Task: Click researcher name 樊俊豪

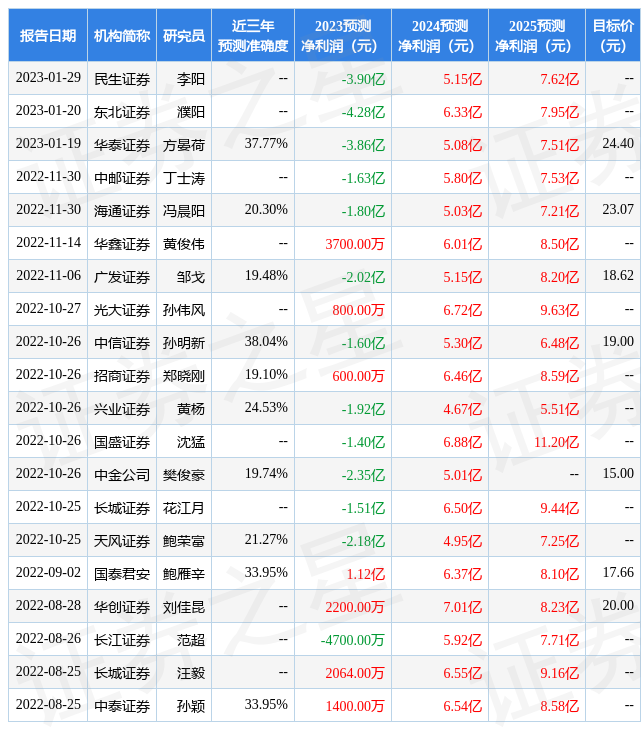Action: click(x=184, y=475)
